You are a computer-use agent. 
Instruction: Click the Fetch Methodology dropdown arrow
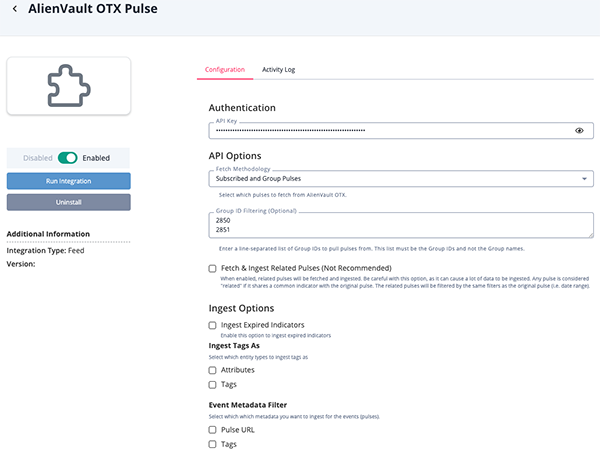(584, 179)
